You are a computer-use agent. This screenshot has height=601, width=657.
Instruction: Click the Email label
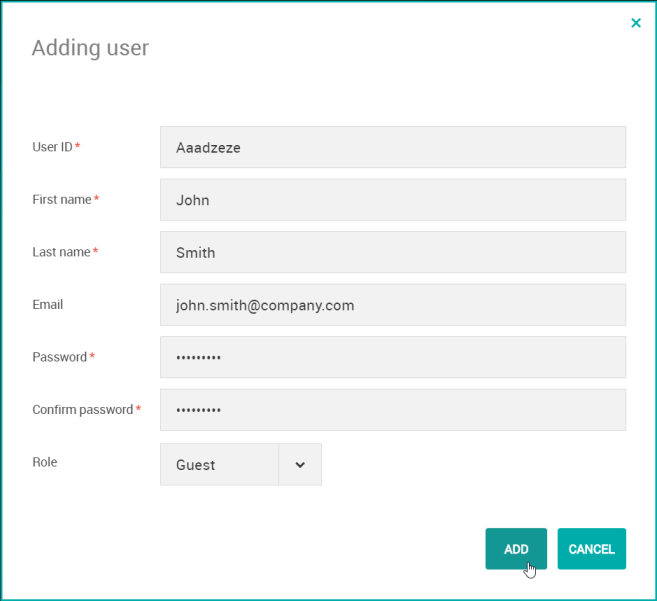click(x=47, y=304)
